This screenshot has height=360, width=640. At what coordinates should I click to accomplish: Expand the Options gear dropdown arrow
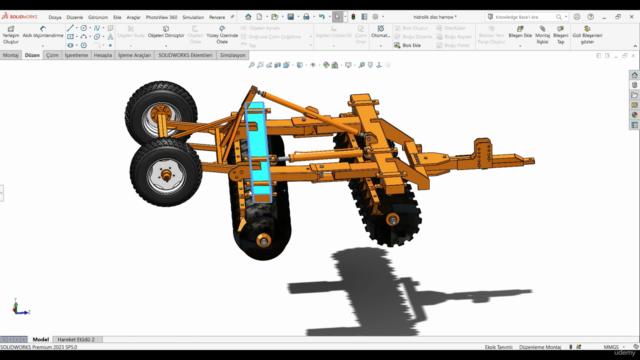point(383,17)
